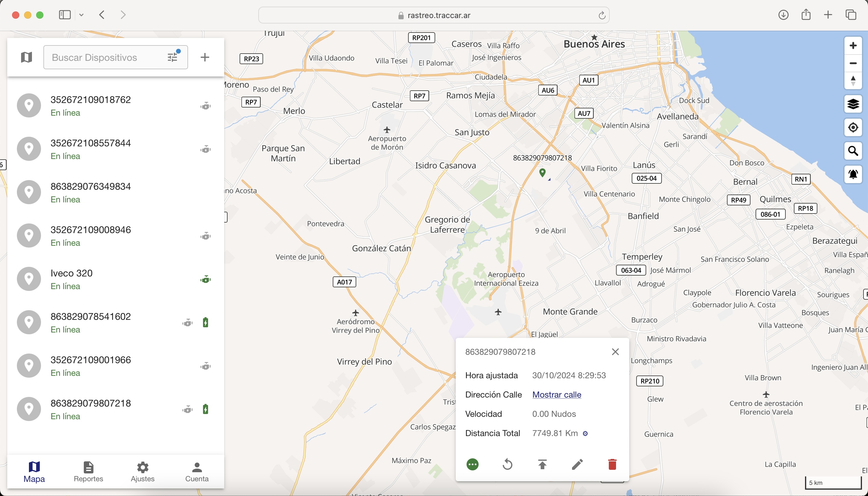Open the Ajustes tab
The width and height of the screenshot is (868, 496).
(143, 472)
